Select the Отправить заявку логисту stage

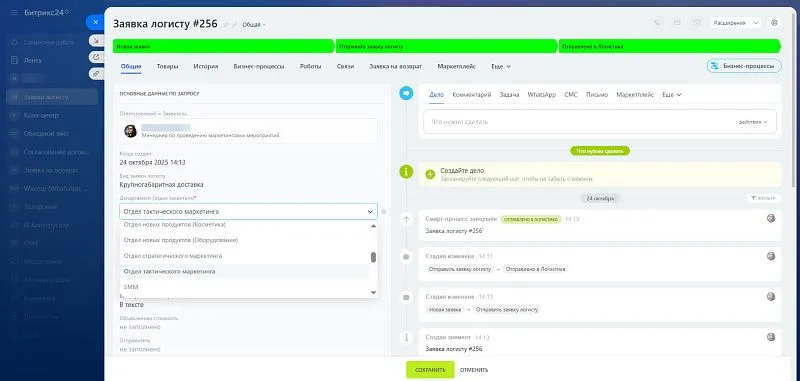click(446, 46)
